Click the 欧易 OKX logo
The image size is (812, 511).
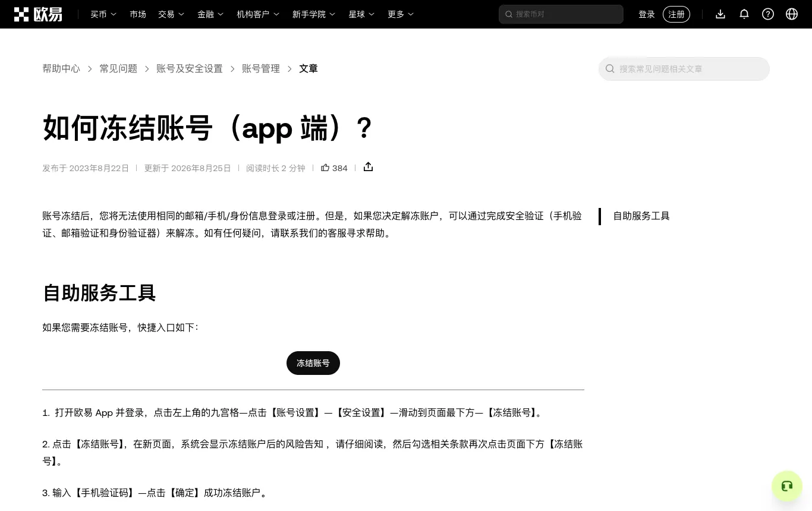click(38, 14)
